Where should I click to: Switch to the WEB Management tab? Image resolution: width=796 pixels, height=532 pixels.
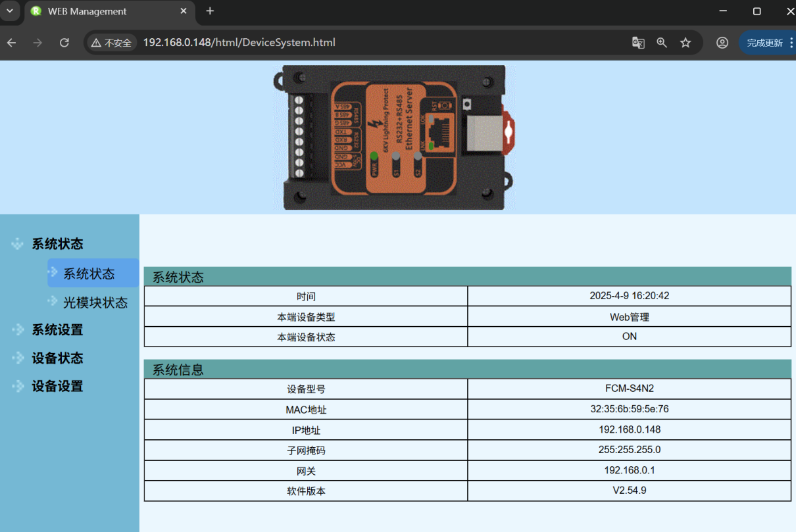click(x=99, y=11)
